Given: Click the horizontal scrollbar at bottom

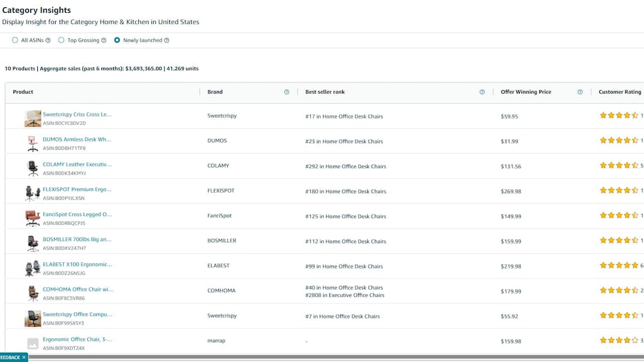Looking at the screenshot, I should point(336,357).
